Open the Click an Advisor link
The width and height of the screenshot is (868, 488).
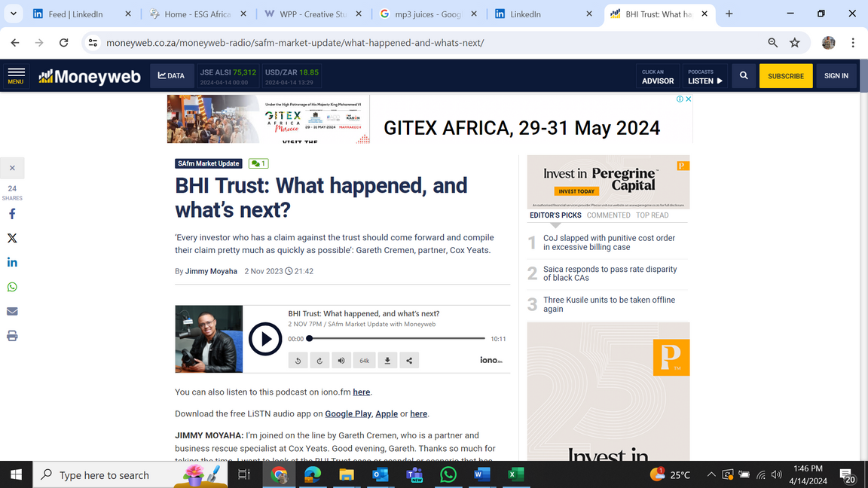pyautogui.click(x=658, y=76)
